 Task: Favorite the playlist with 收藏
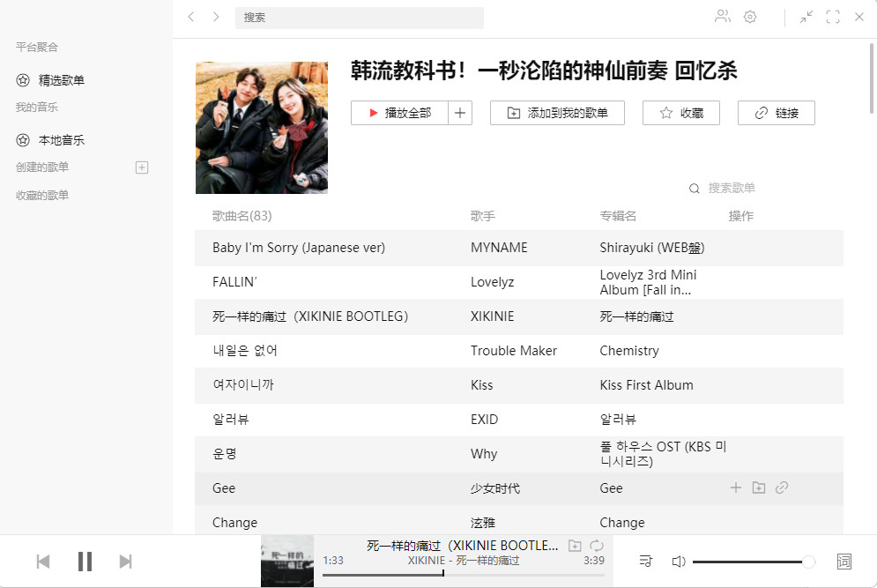coord(681,113)
